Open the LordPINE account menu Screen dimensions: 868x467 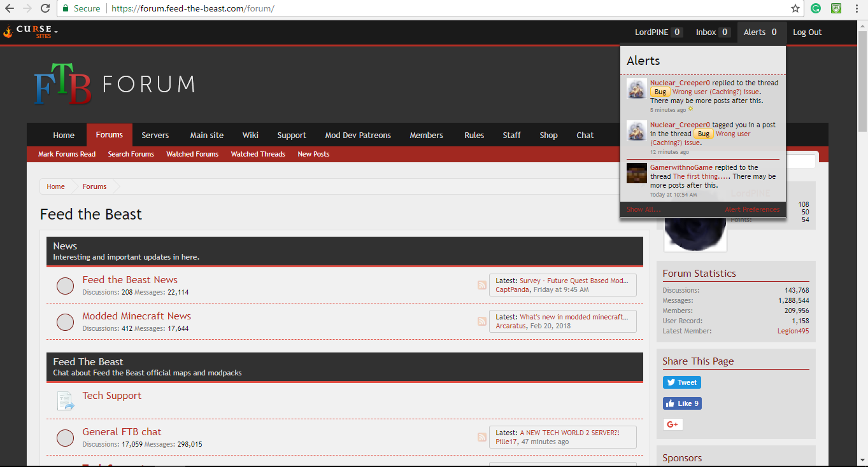[658, 32]
